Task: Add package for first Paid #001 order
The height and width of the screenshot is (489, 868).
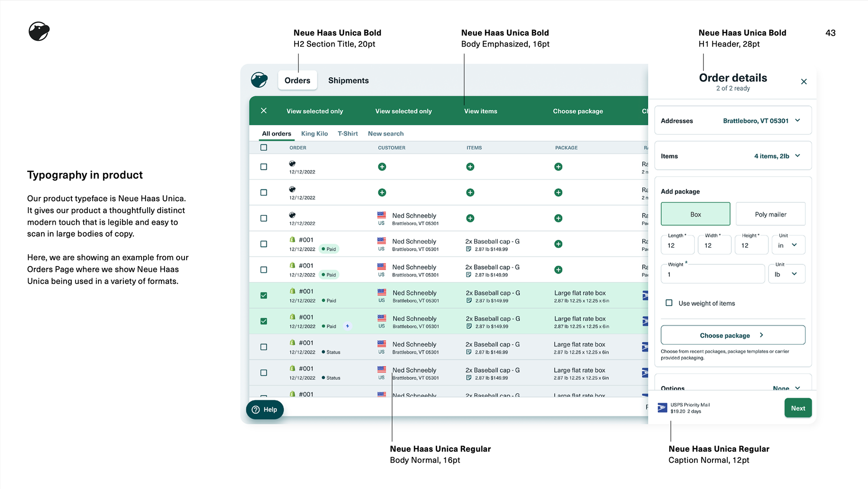Action: point(558,244)
